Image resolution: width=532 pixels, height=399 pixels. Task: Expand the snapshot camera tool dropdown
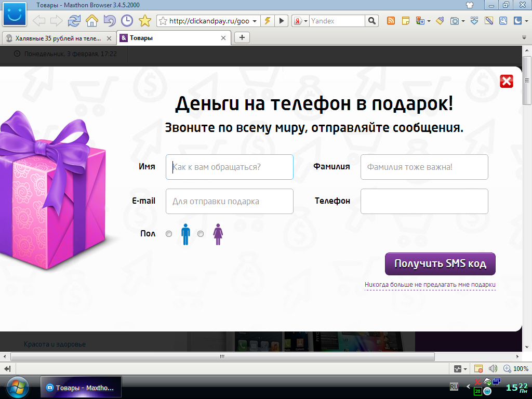(x=463, y=21)
